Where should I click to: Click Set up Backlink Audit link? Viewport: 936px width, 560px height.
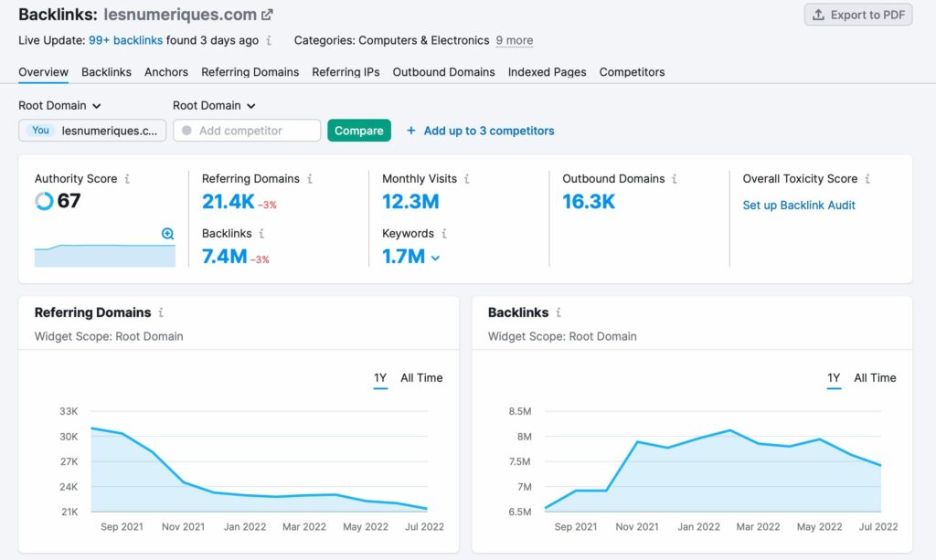tap(799, 206)
